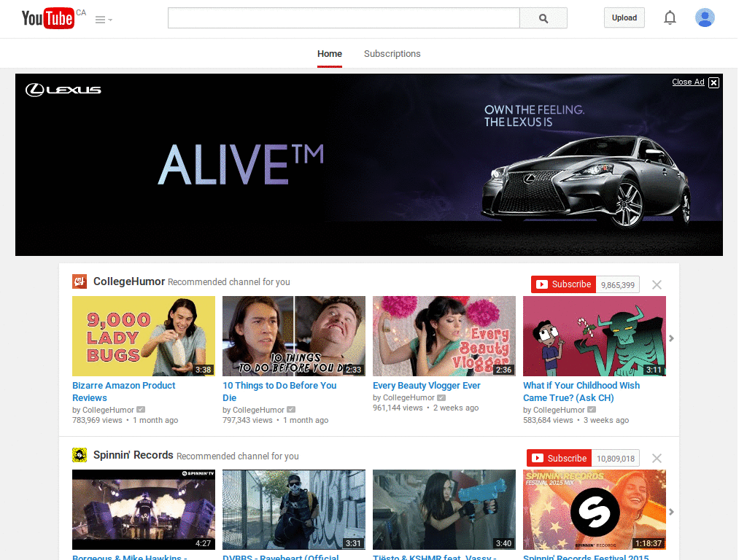Click the Upload button
Viewport: 747px width, 560px height.
click(624, 17)
